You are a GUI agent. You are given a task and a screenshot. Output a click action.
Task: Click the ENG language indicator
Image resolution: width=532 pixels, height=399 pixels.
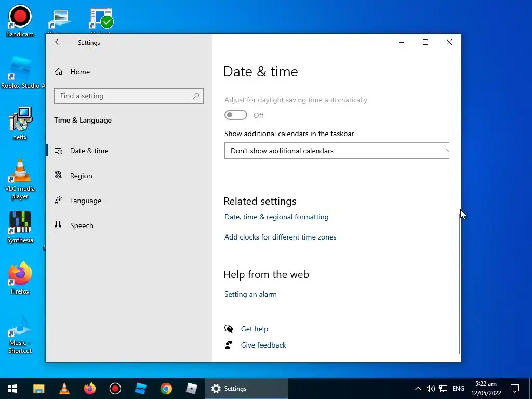tap(458, 389)
